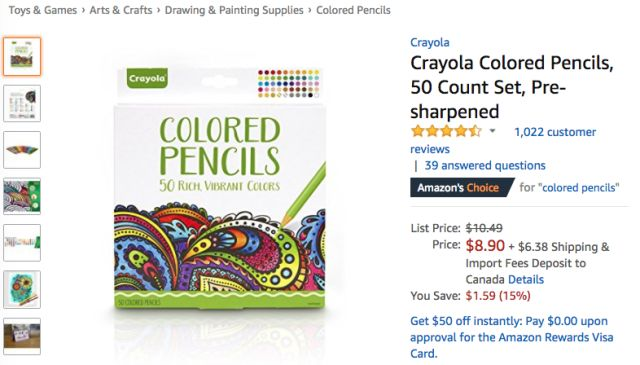View the sunflower coloring page thumbnail
This screenshot has height=365, width=640.
click(22, 289)
